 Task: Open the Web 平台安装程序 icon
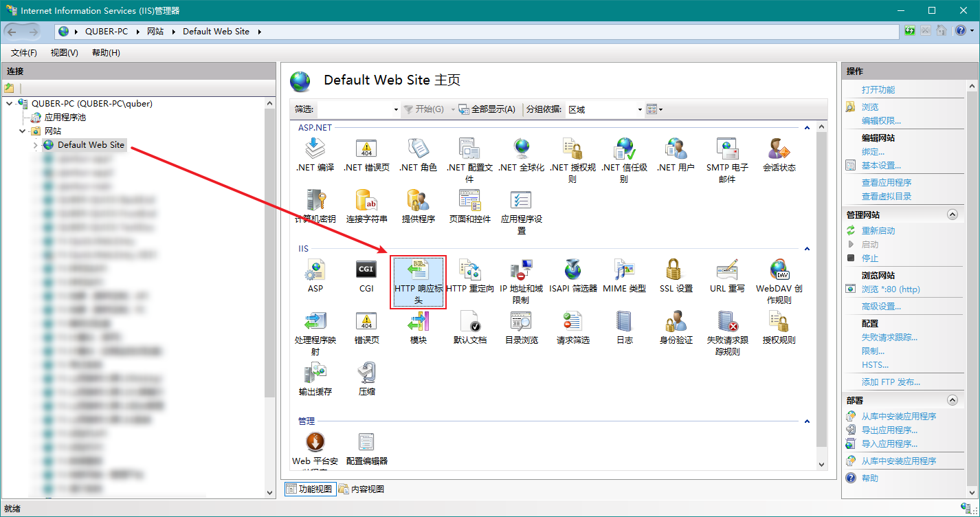(315, 443)
